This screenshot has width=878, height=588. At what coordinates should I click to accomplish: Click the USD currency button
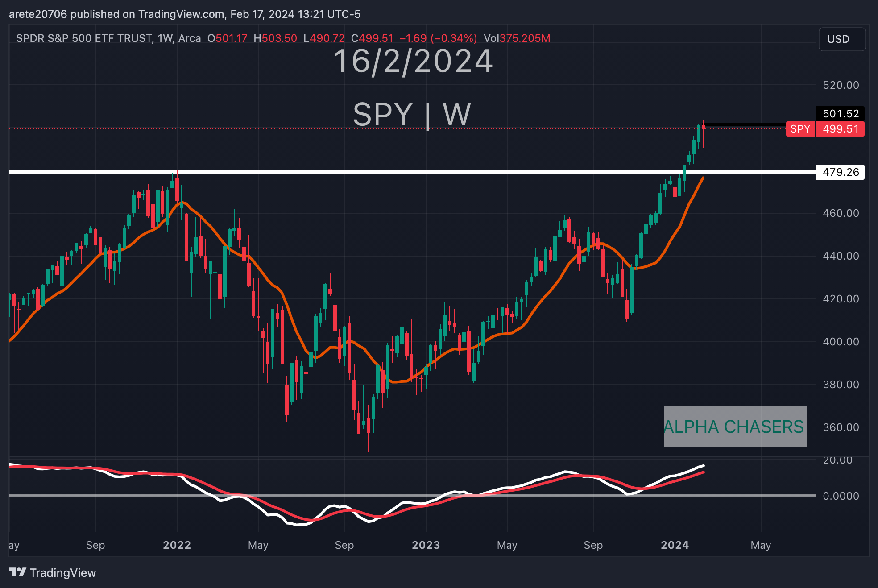coord(842,39)
